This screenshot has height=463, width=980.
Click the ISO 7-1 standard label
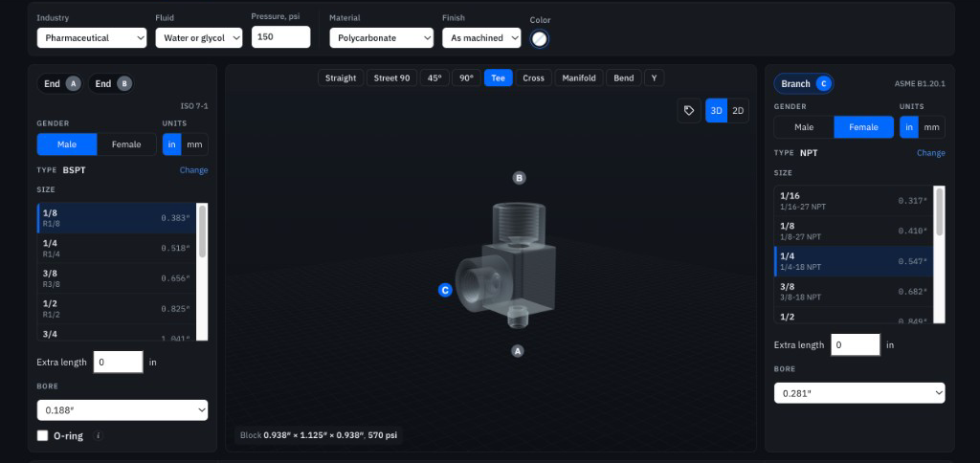point(193,106)
